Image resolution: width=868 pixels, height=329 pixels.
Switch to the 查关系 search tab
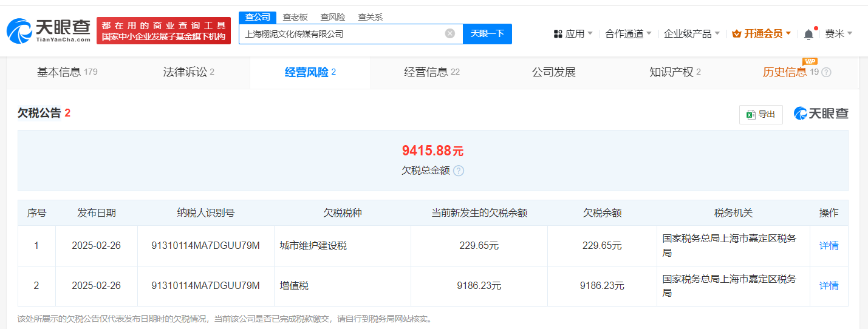370,17
